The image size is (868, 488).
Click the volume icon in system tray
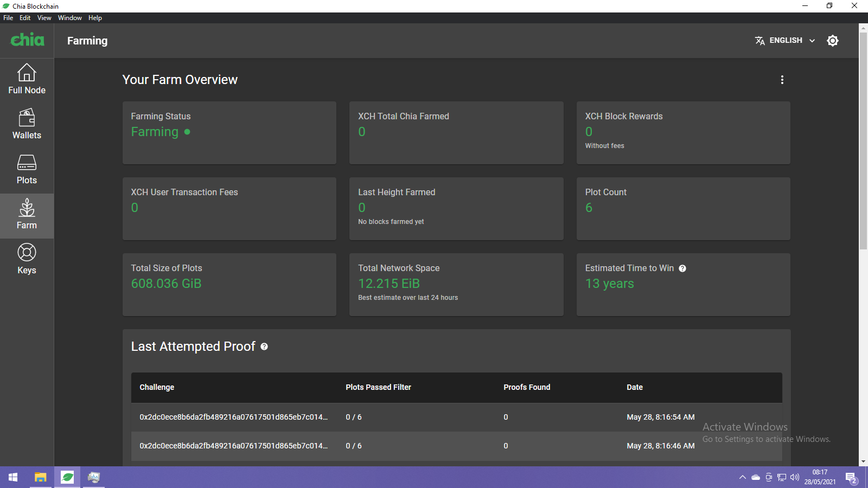pyautogui.click(x=795, y=477)
